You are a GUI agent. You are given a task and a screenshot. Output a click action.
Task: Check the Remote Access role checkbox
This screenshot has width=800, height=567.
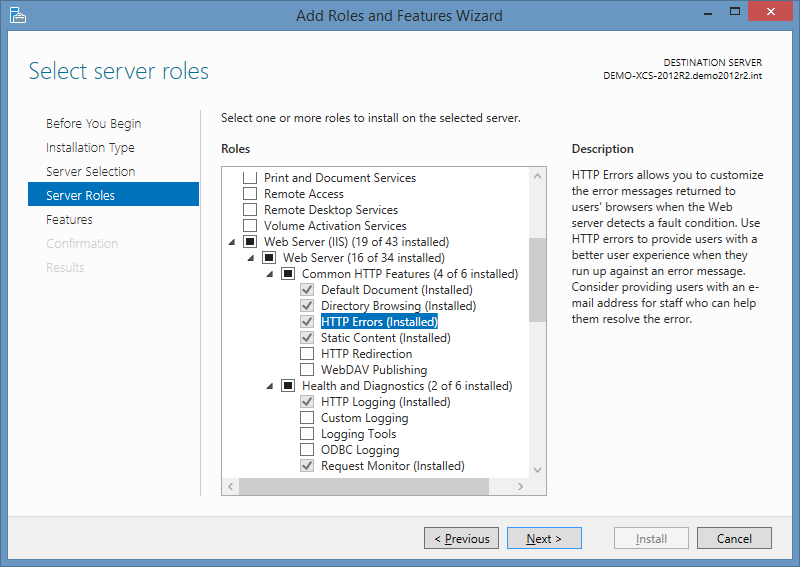pyautogui.click(x=250, y=194)
